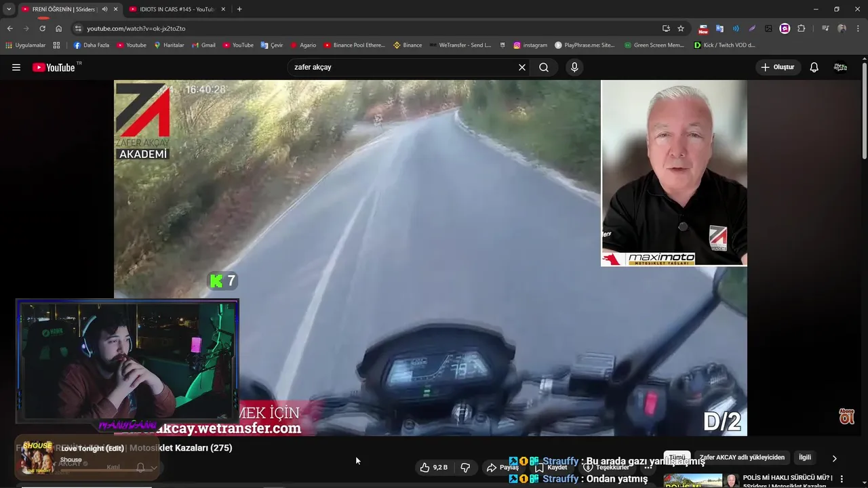Click the address bar URL field
Viewport: 868px width, 488px height.
click(x=366, y=28)
